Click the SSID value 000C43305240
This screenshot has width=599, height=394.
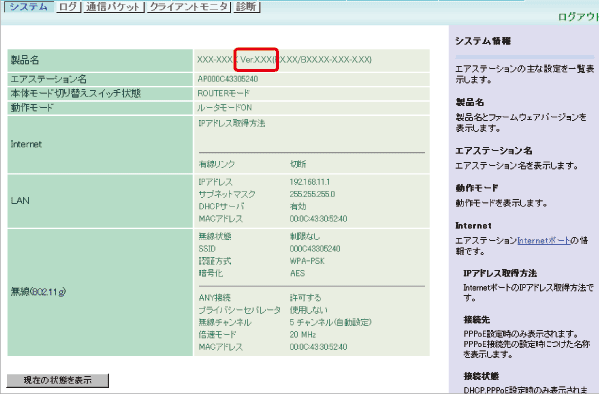[315, 249]
